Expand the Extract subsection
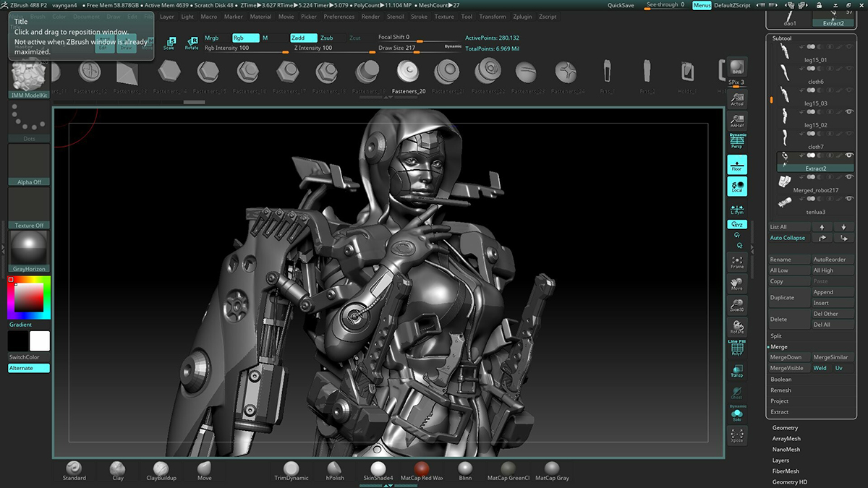This screenshot has height=488, width=868. click(x=780, y=412)
